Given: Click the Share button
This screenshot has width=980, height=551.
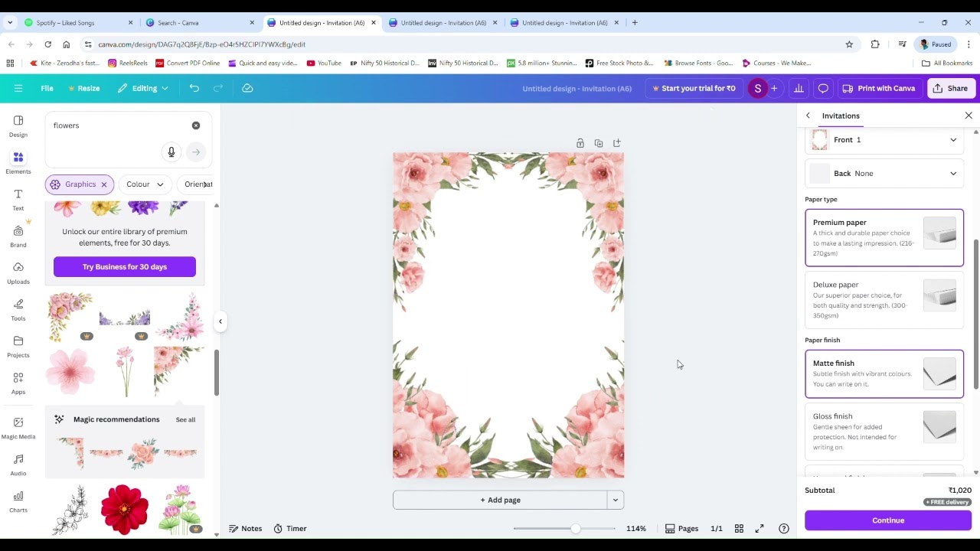Looking at the screenshot, I should 949,88.
